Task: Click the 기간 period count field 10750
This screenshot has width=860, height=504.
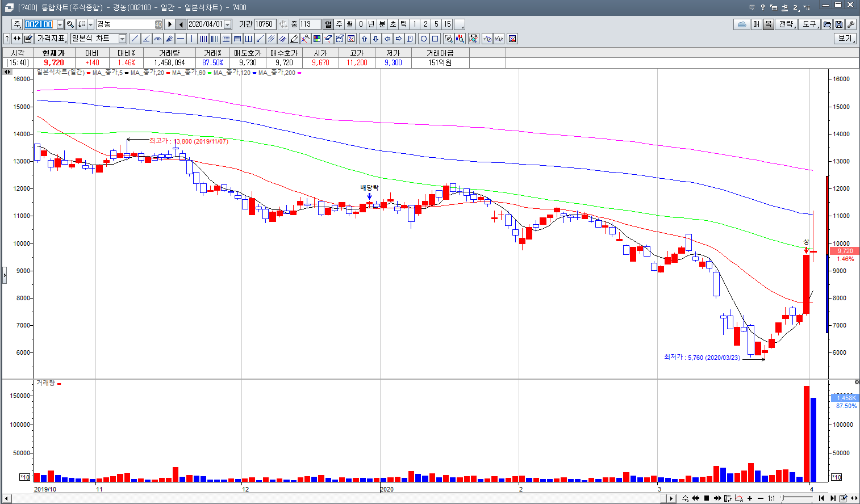Action: (x=265, y=24)
